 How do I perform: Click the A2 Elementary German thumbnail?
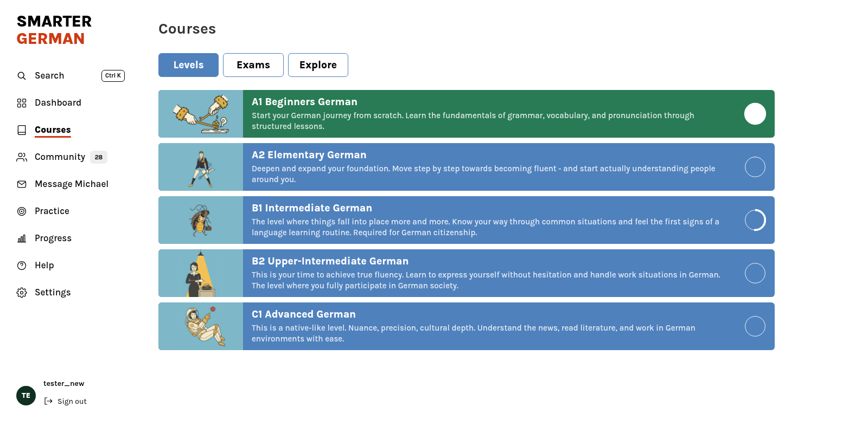point(201,167)
